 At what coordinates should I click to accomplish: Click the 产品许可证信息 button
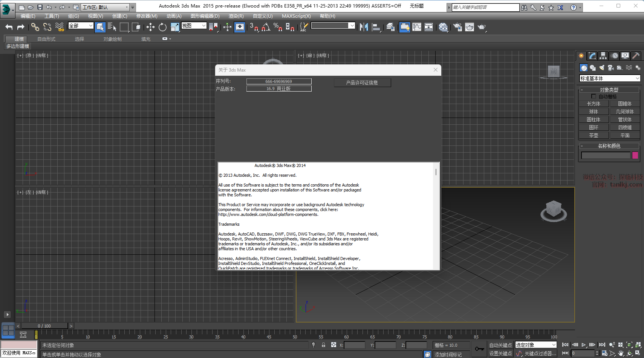pyautogui.click(x=362, y=83)
